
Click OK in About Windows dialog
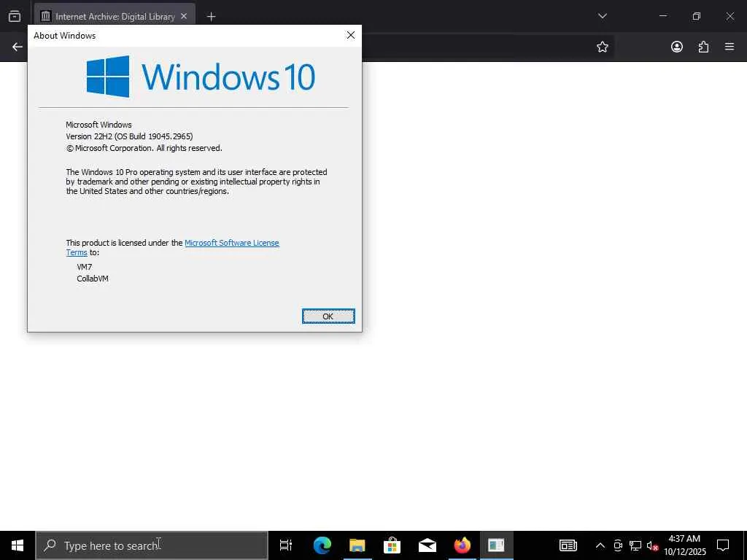(x=328, y=316)
